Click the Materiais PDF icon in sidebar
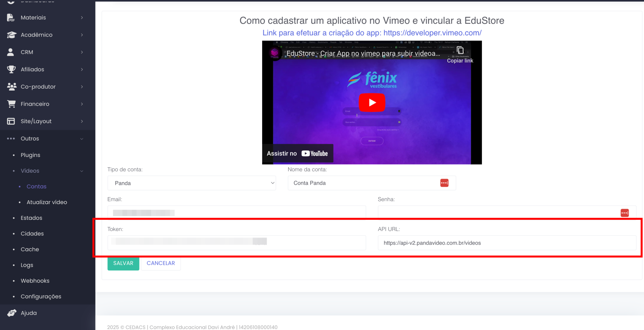 11,18
